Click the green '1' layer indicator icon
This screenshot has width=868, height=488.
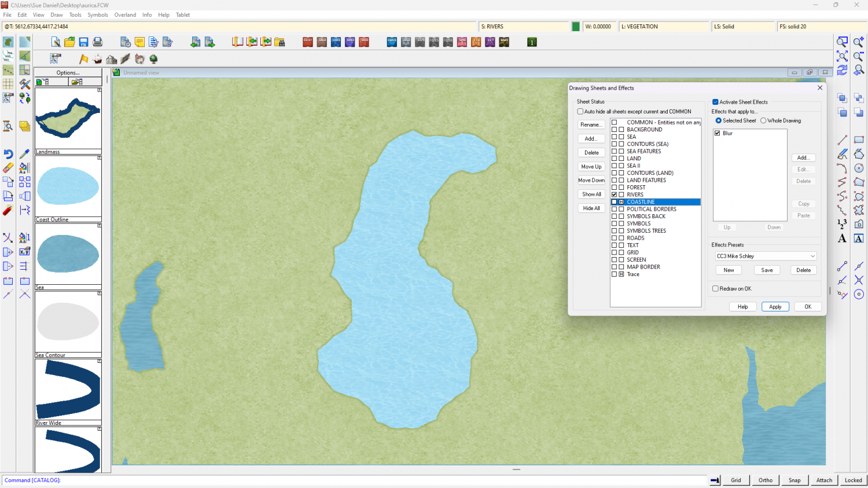(x=532, y=42)
